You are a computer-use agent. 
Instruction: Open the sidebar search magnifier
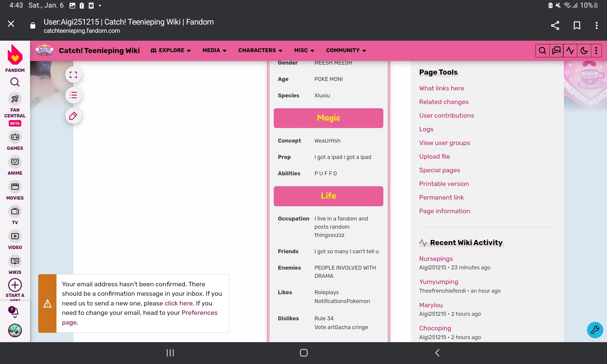(x=15, y=82)
